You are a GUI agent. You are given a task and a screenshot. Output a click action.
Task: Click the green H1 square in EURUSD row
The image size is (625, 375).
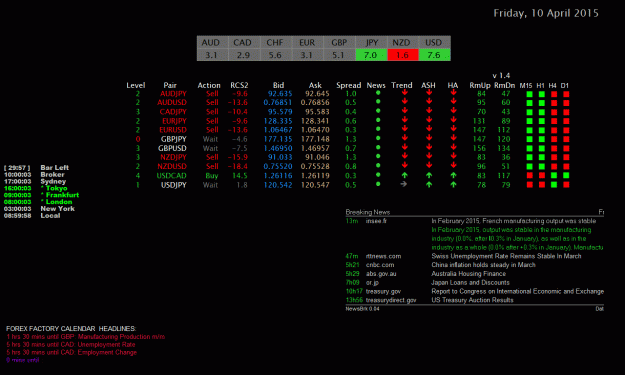(542, 130)
